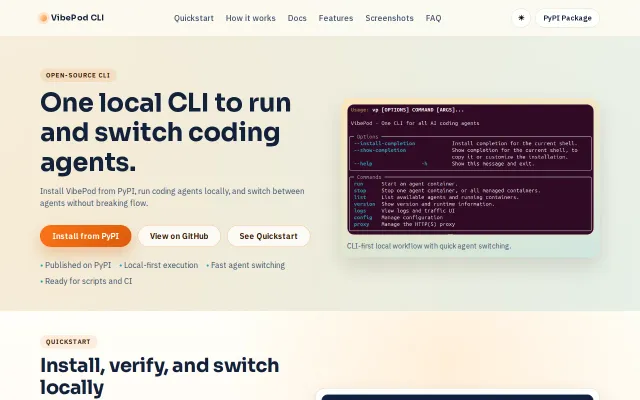Click the paragraph starting 'Install VibePod from PyPI'
Viewport: 640px width, 400px height.
click(x=172, y=197)
